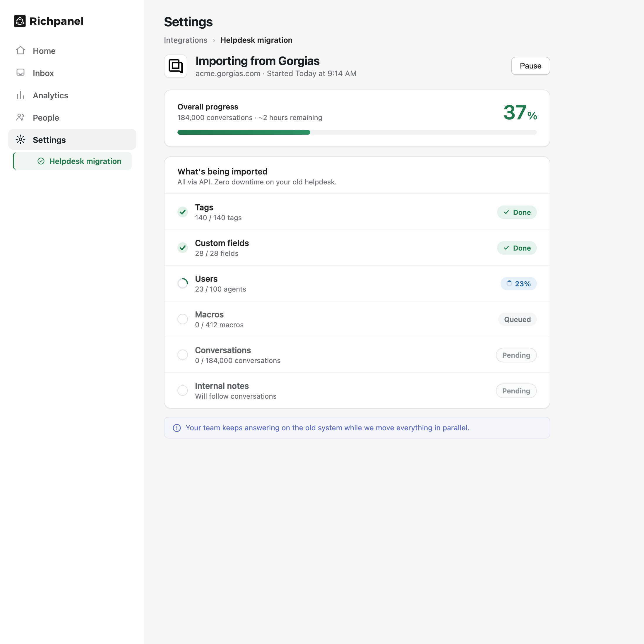The image size is (644, 644).
Task: Click the green check icon beside Tags
Action: [183, 212]
